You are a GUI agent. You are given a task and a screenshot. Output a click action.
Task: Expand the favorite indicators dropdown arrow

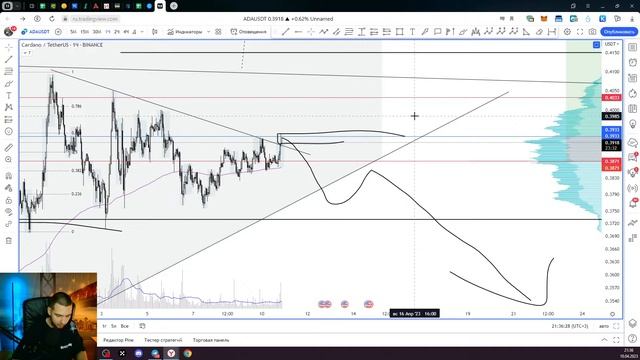click(x=209, y=32)
